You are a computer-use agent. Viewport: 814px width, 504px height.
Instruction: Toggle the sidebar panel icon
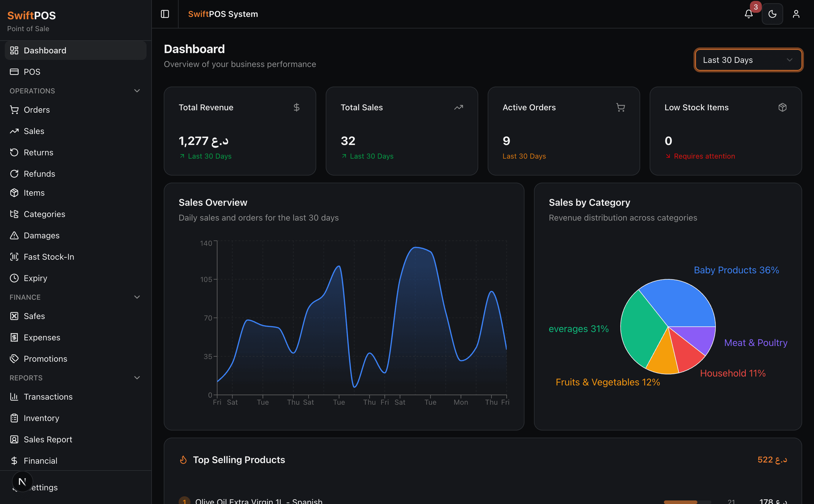point(165,14)
